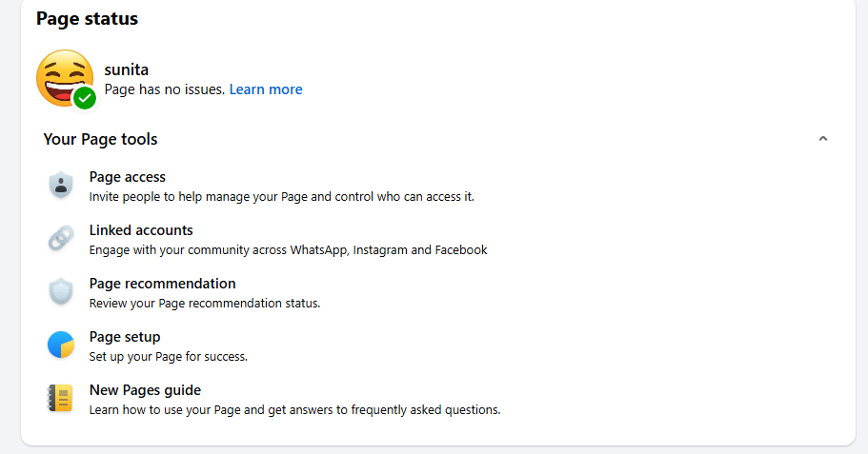Click 'Review your Page recommendation status' text
Screen dimensions: 868x454
(204, 304)
